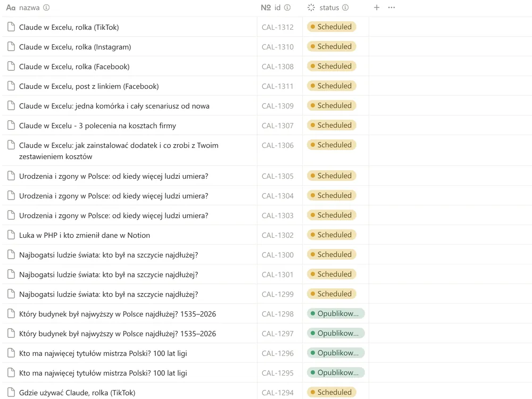This screenshot has width=532, height=399.
Task: Click the page icon of the rolka (TikTok) Excel row
Action: pos(11,27)
